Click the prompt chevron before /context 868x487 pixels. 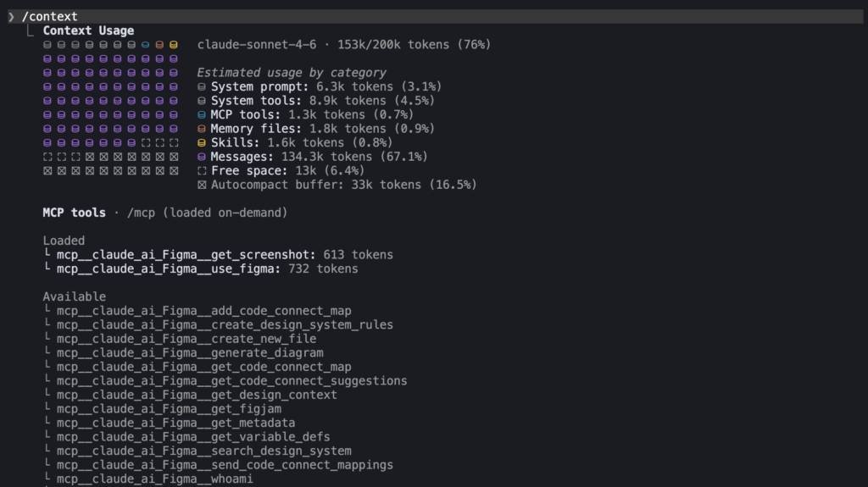pyautogui.click(x=11, y=17)
